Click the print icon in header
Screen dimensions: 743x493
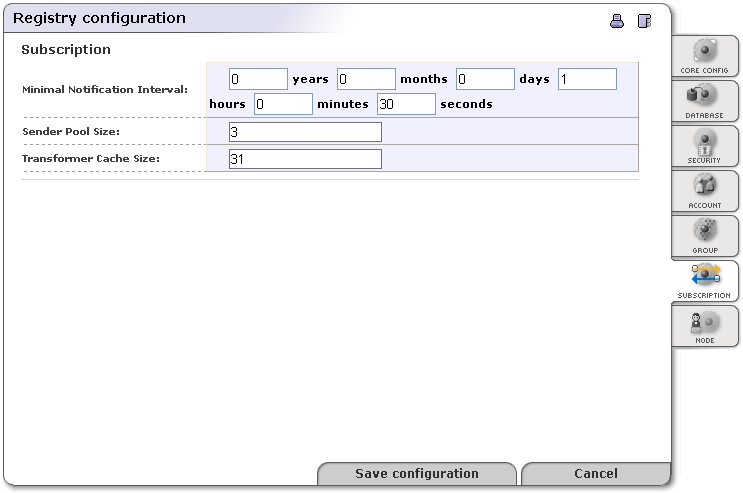pyautogui.click(x=616, y=21)
